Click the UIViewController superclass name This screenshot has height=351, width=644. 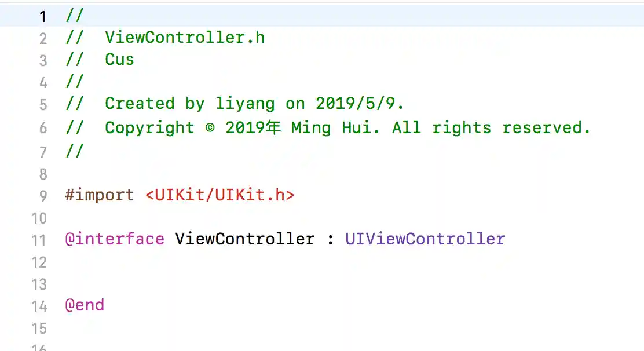[x=425, y=239]
